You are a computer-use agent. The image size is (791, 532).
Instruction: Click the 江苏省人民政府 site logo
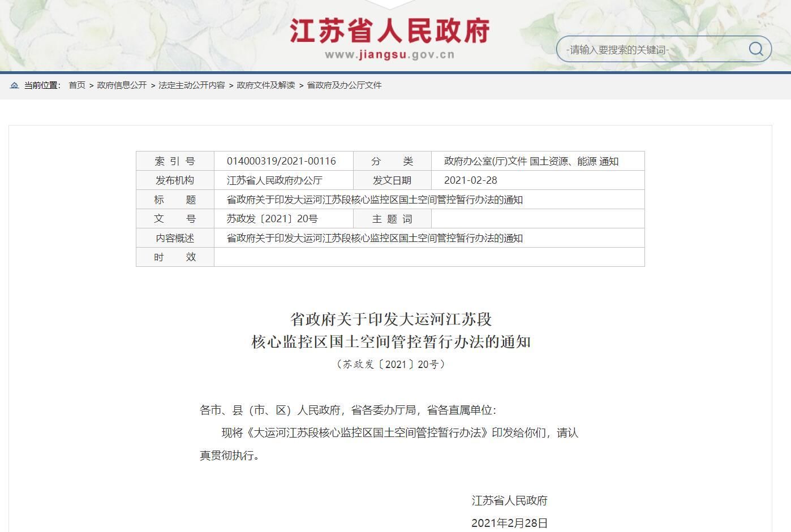[x=390, y=31]
